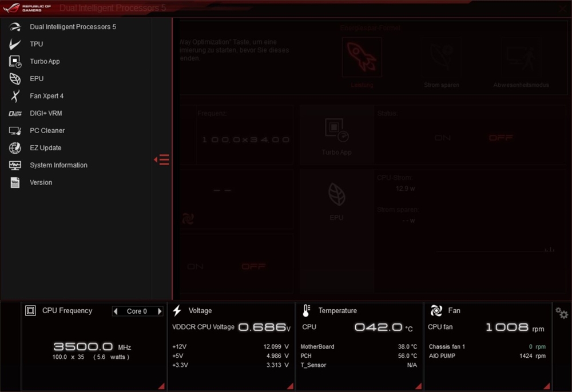This screenshot has width=572, height=392.
Task: Click the VDDCR CPU Voltage label
Action: (x=203, y=327)
